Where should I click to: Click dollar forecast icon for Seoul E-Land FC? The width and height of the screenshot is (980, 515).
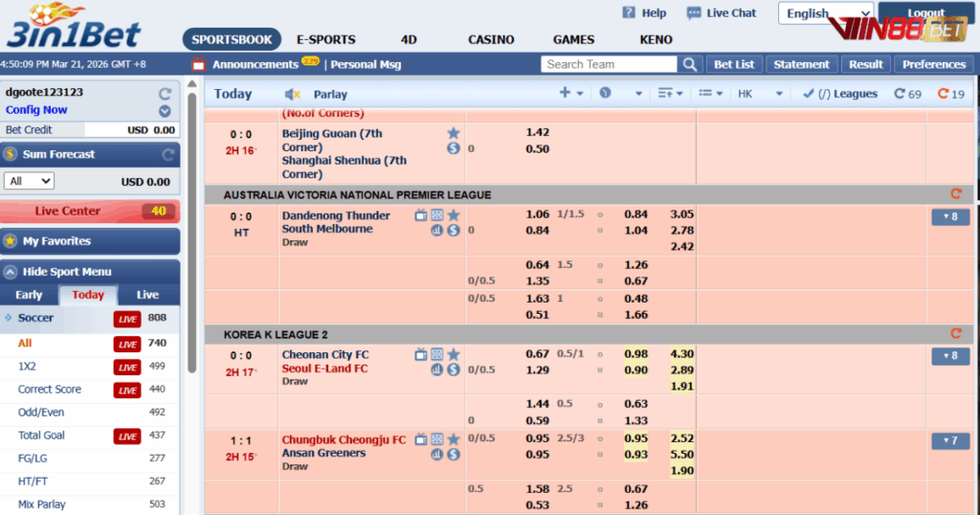[x=454, y=370]
